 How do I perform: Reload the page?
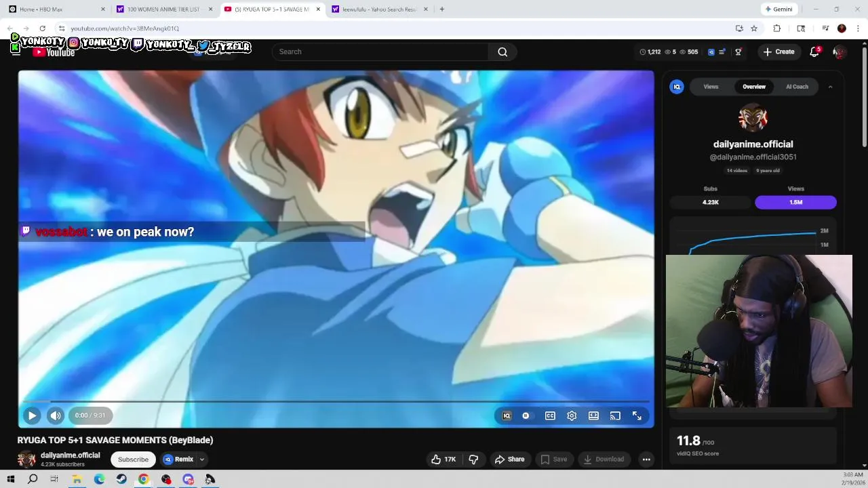point(42,28)
